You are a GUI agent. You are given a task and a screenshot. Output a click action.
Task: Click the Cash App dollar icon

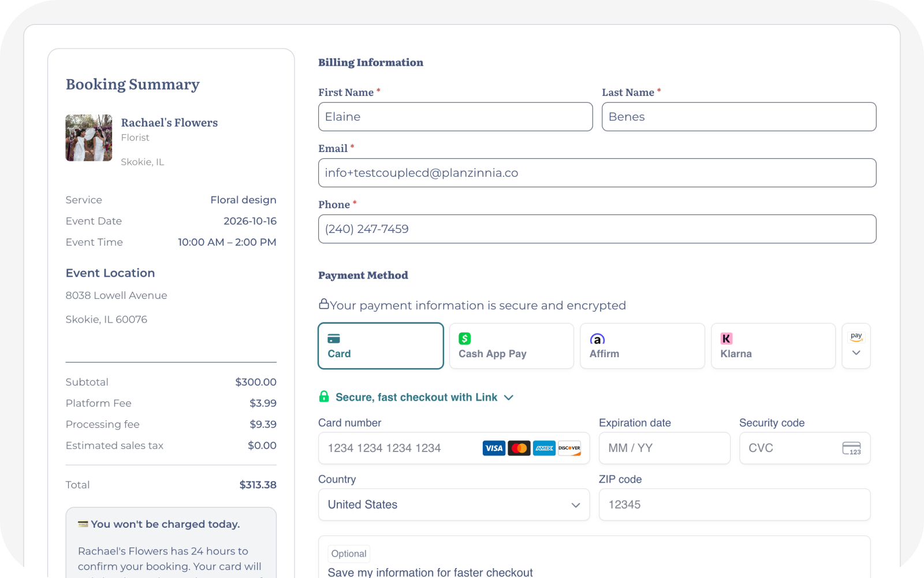[465, 339]
